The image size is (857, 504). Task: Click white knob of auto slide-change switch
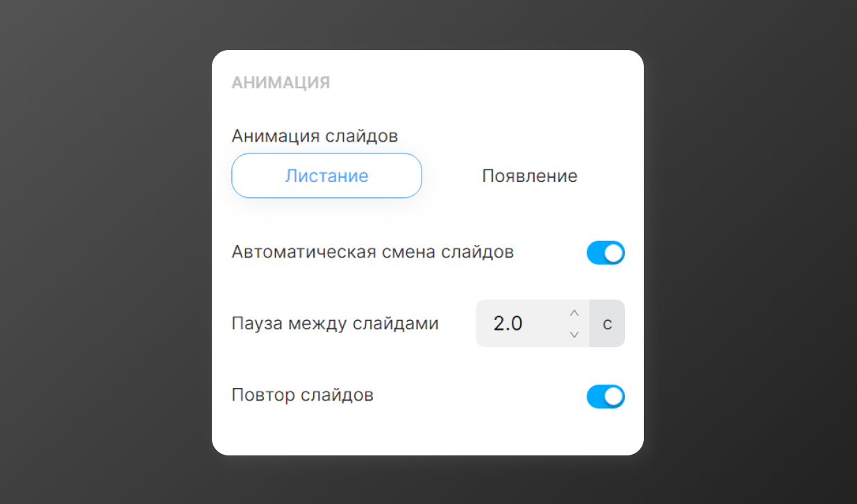point(614,253)
